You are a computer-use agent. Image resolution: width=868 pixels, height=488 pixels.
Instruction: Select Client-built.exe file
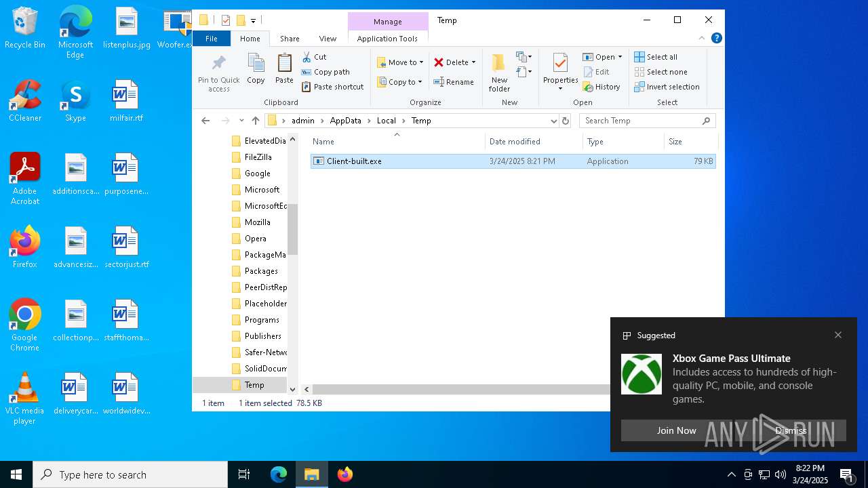(x=513, y=161)
